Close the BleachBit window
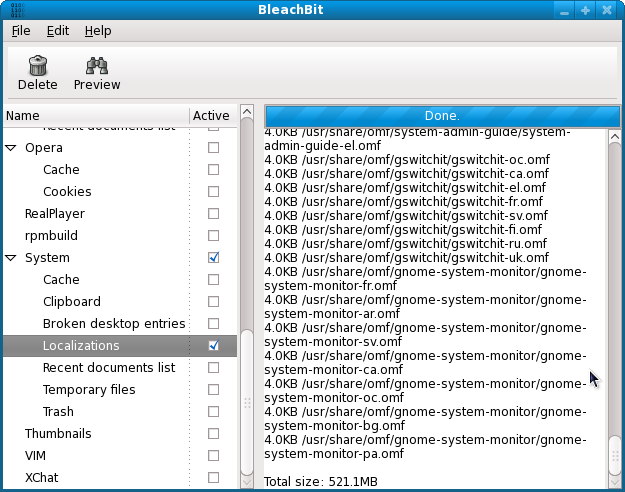 pyautogui.click(x=607, y=10)
